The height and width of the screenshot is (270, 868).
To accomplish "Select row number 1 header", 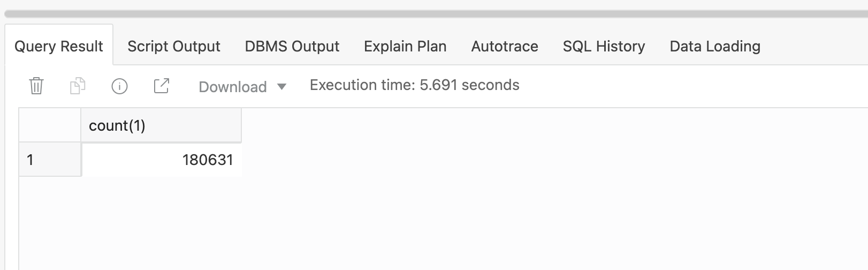I will [x=50, y=160].
